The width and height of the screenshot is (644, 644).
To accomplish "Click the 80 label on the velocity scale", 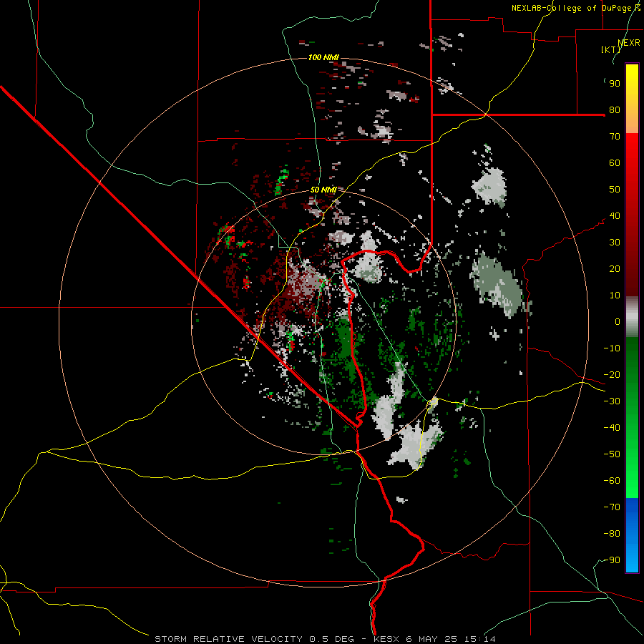I will (615, 110).
